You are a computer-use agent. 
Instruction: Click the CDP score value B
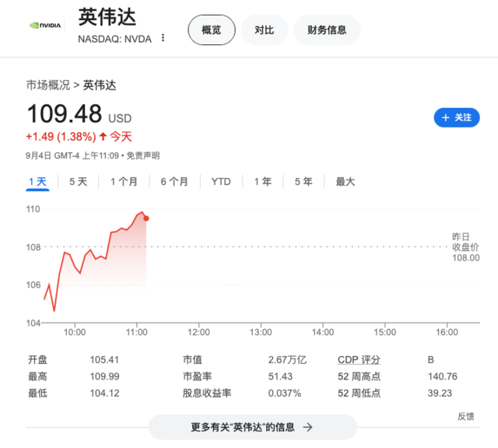pos(430,360)
